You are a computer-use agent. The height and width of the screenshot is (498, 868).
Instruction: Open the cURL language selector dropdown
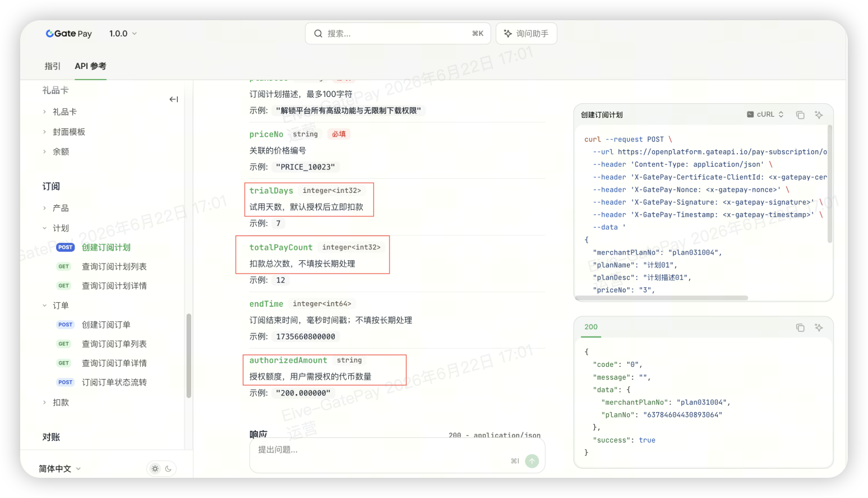click(765, 114)
